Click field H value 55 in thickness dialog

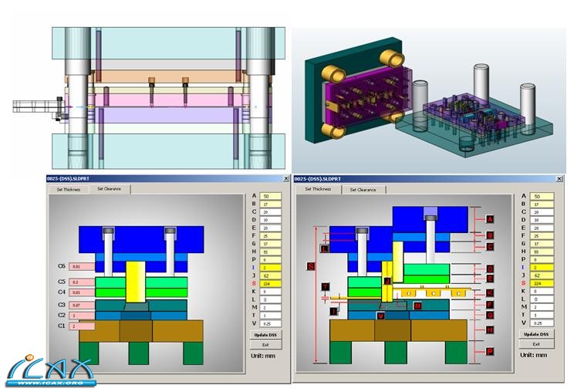pyautogui.click(x=542, y=252)
